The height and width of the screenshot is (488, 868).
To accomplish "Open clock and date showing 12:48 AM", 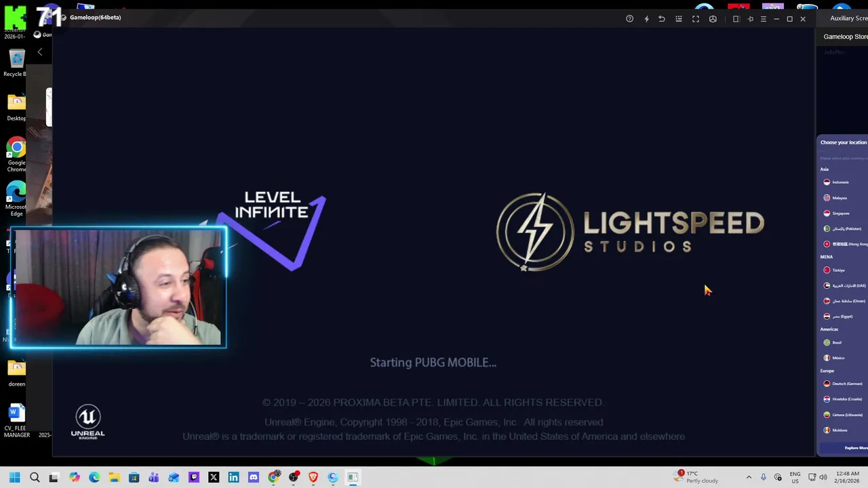I will [847, 477].
